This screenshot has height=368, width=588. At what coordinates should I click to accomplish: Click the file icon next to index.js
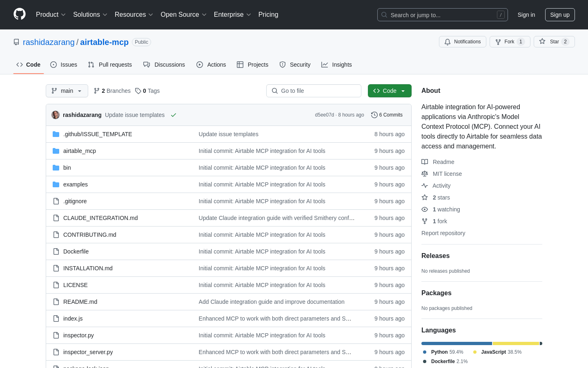tap(56, 319)
